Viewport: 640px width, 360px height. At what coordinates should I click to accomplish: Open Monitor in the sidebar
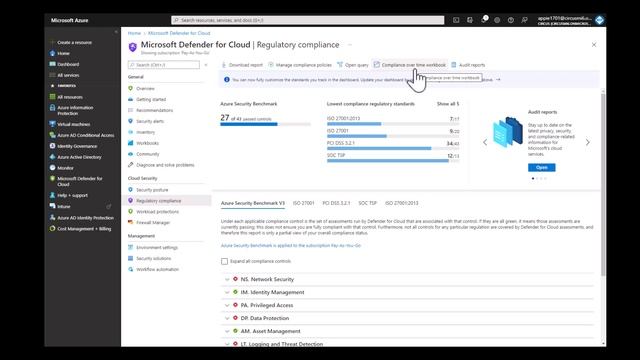[65, 168]
